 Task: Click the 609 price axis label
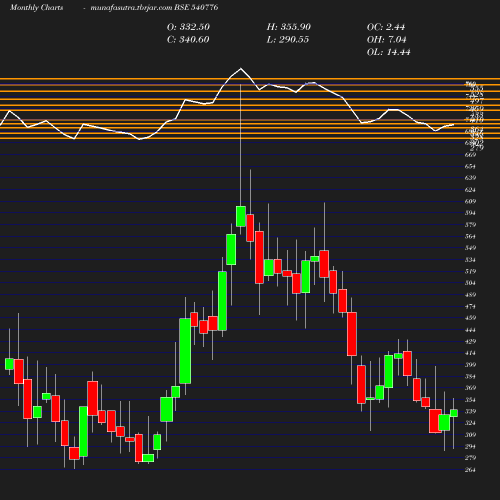(470, 201)
